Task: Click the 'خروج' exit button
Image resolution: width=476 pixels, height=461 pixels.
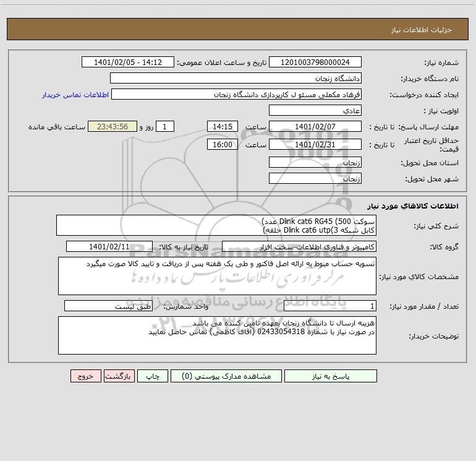Action: pyautogui.click(x=85, y=376)
